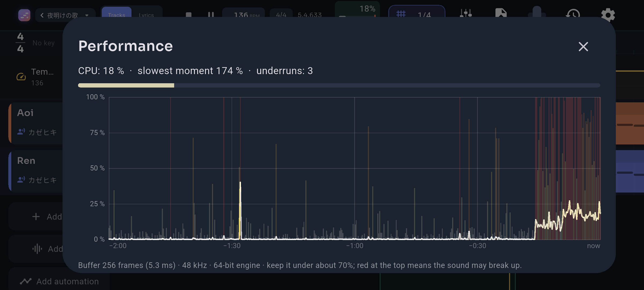This screenshot has height=290, width=644.
Task: Click the 5.4.633 position readout
Action: pos(310,15)
